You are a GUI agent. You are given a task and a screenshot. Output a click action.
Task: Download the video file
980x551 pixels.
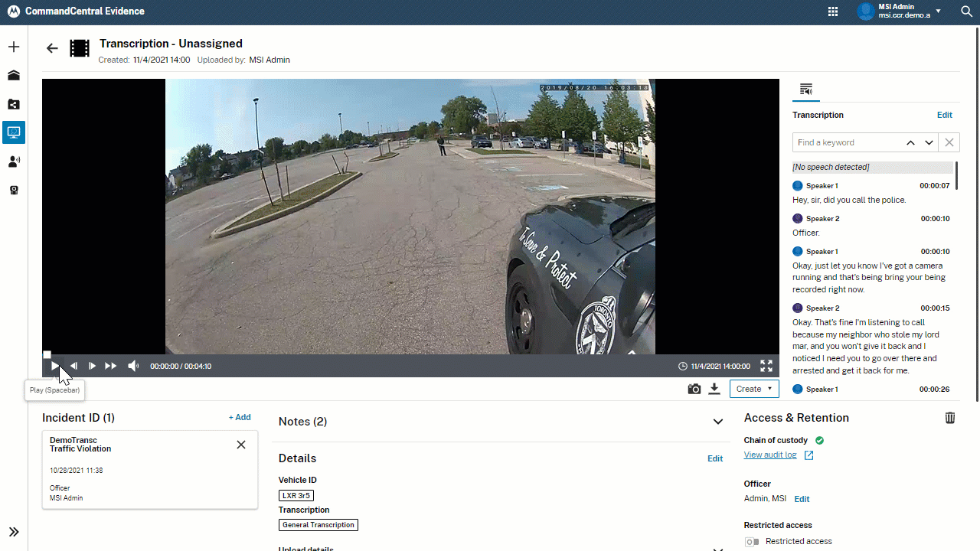pos(714,389)
